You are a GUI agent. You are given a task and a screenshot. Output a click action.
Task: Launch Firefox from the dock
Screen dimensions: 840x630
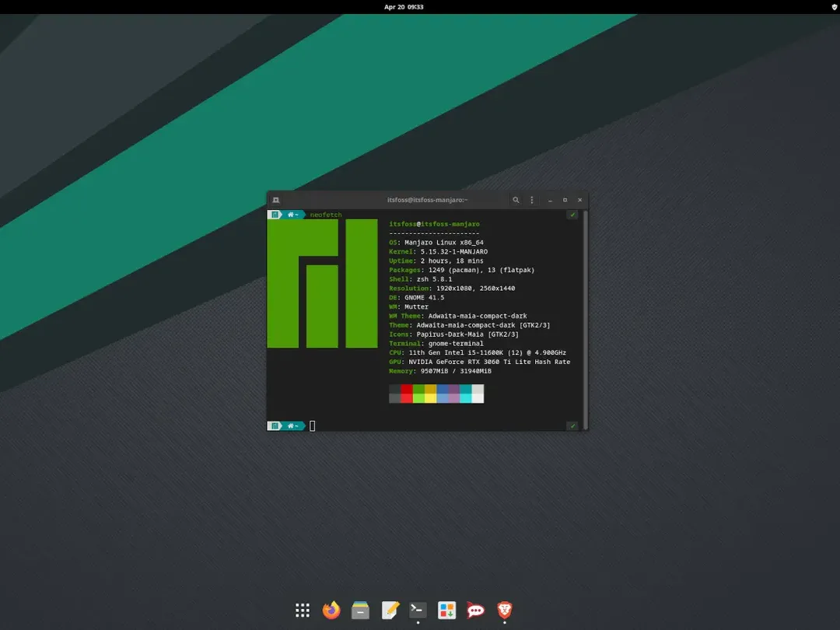pyautogui.click(x=331, y=611)
